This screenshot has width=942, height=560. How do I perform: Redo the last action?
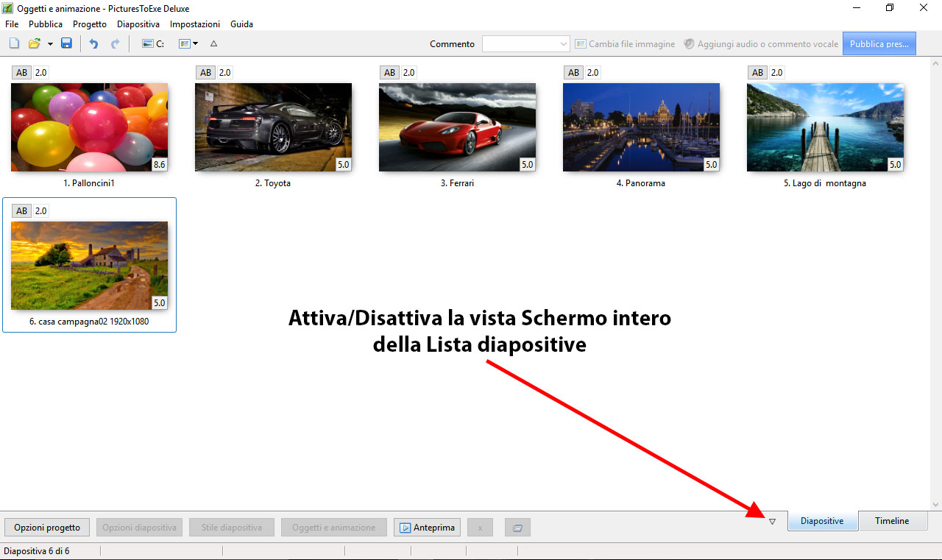point(116,43)
